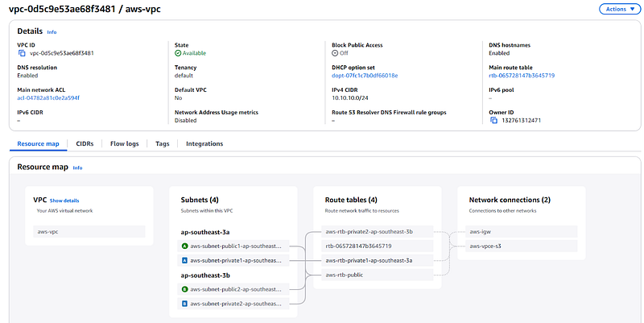The height and width of the screenshot is (323, 644).
Task: Select the aws-rtb-public route table
Action: click(378, 275)
